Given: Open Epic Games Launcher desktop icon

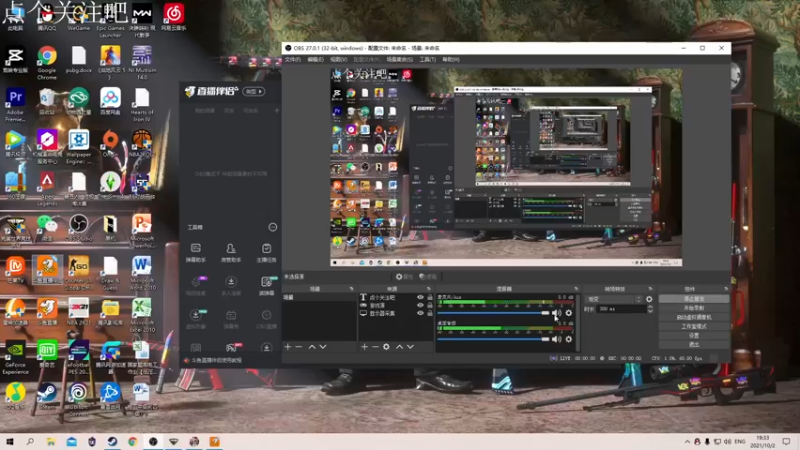Looking at the screenshot, I should click(x=110, y=21).
